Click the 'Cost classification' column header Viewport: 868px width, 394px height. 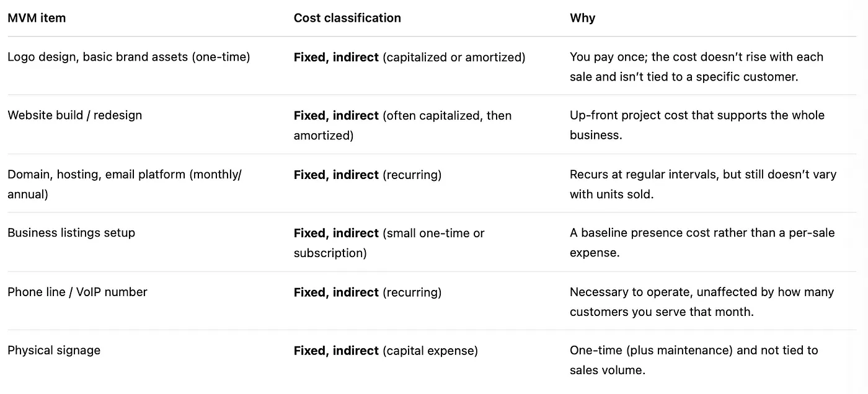(x=347, y=18)
